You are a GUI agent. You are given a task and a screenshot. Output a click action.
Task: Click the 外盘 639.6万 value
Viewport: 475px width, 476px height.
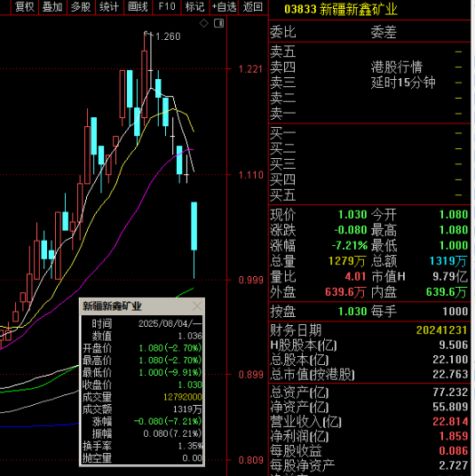coord(345,292)
